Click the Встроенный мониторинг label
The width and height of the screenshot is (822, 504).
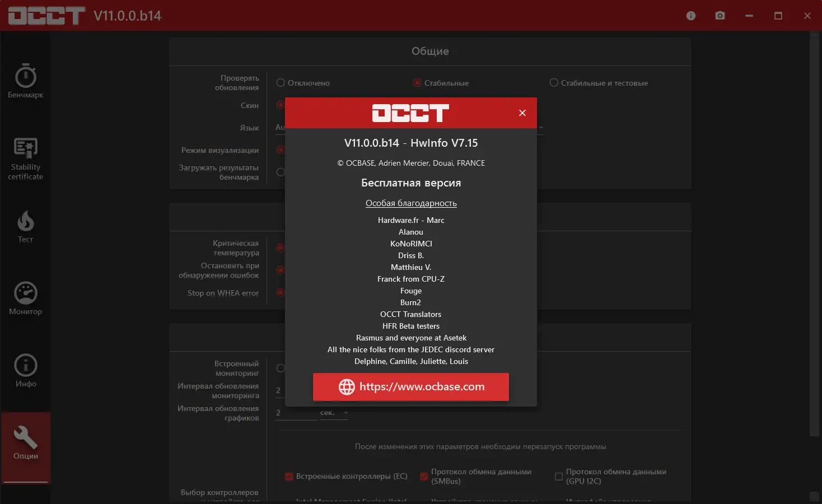click(x=237, y=368)
